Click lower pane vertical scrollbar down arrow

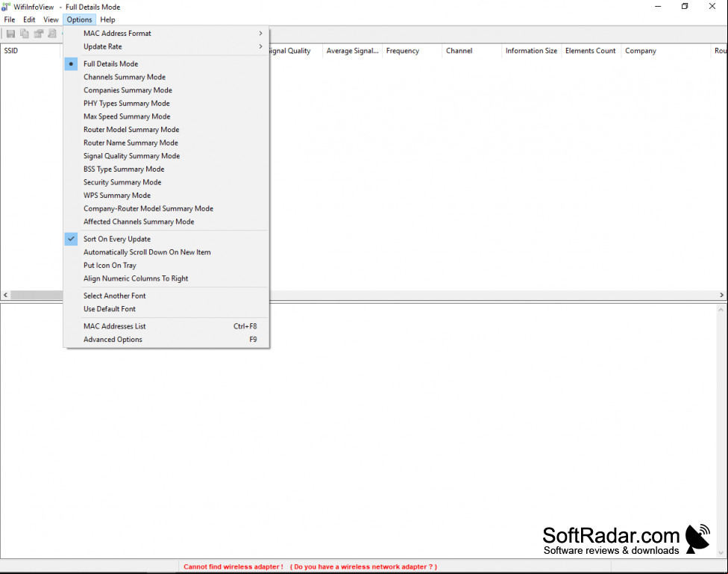(x=721, y=552)
